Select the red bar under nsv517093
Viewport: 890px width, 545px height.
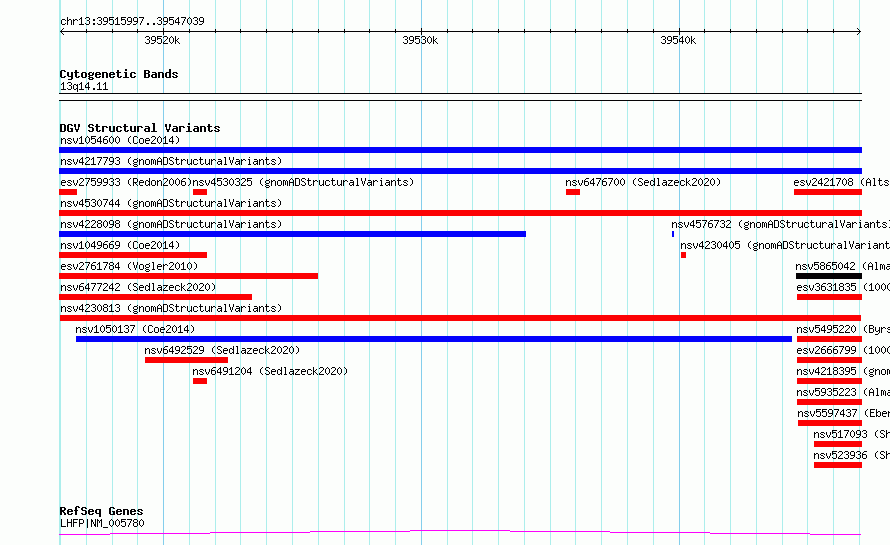[838, 445]
